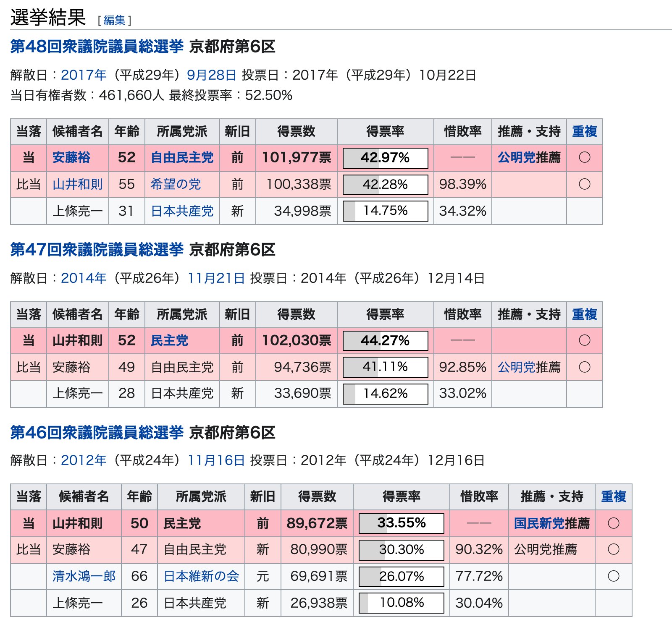Screen dimensions: 672x627
Task: Click the 92.85% 惜敗率 cell
Action: pyautogui.click(x=463, y=367)
